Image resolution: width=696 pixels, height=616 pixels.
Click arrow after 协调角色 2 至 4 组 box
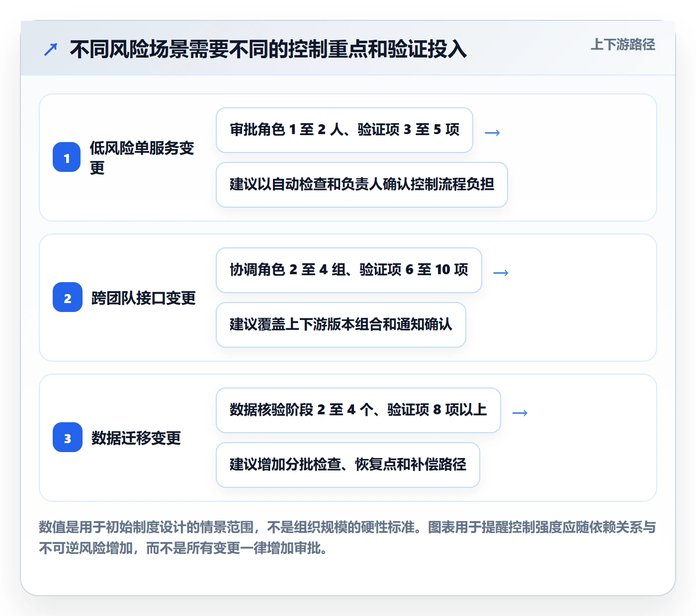pos(501,273)
